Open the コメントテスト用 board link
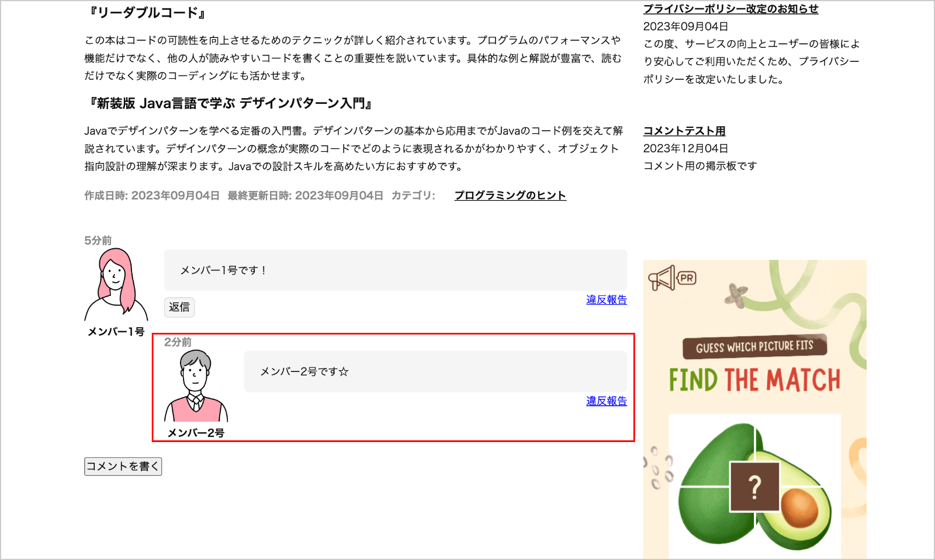This screenshot has width=935, height=560. [684, 131]
